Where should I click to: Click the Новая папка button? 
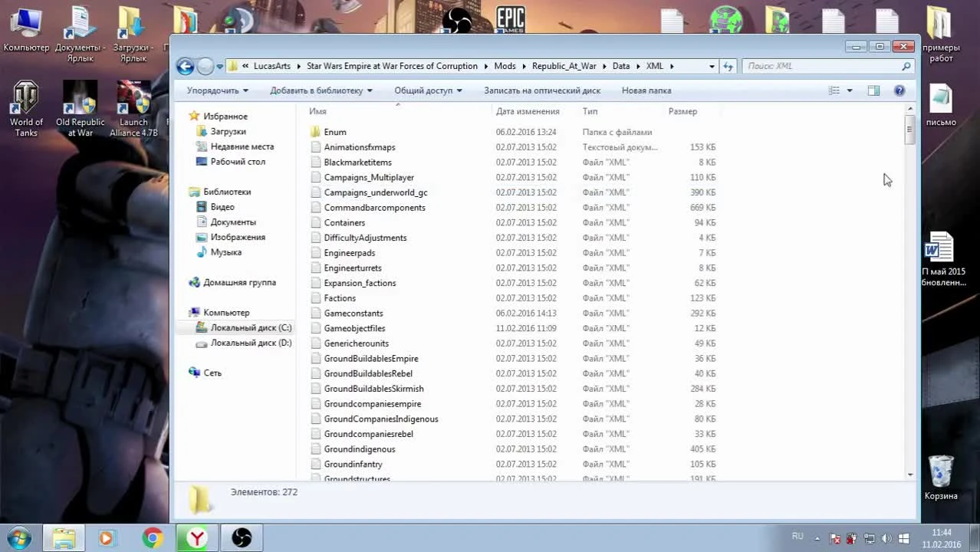646,90
